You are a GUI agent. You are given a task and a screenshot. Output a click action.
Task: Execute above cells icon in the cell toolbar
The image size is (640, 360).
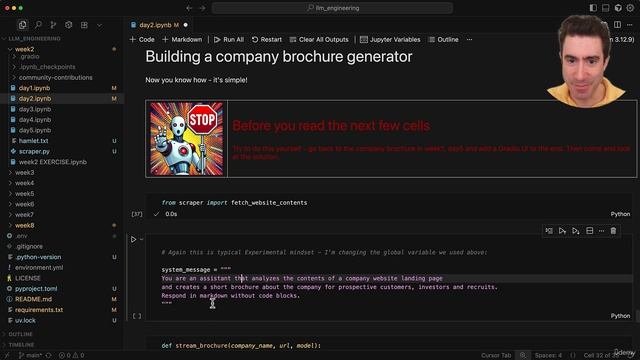pos(562,231)
